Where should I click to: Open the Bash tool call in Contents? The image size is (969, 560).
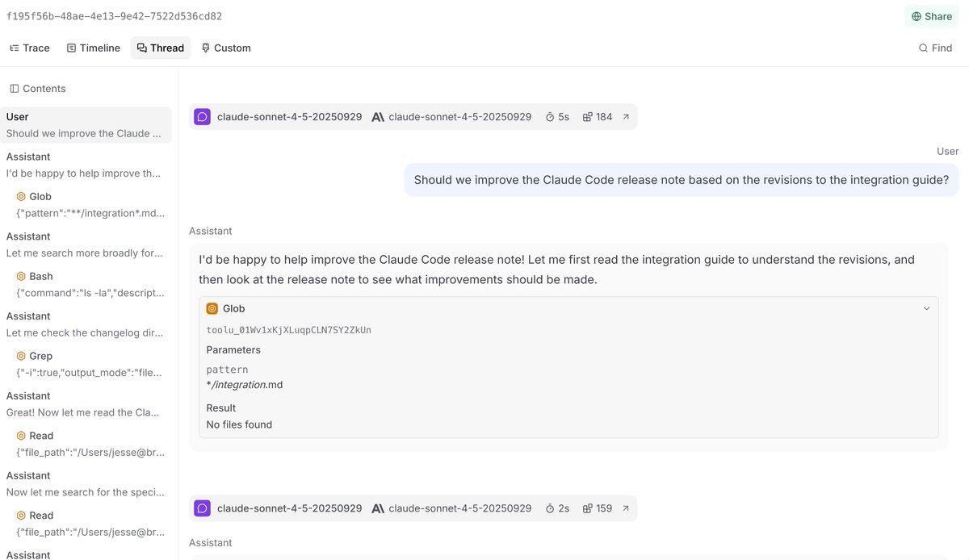click(86, 284)
